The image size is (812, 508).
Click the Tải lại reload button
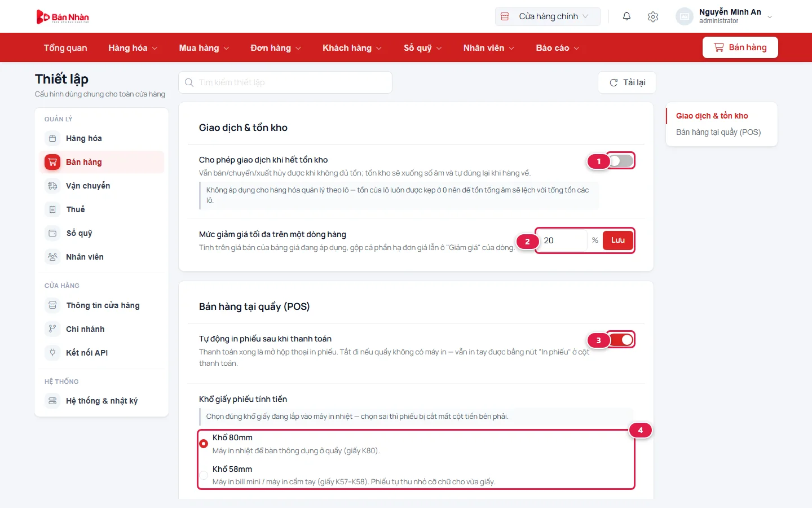pyautogui.click(x=627, y=82)
